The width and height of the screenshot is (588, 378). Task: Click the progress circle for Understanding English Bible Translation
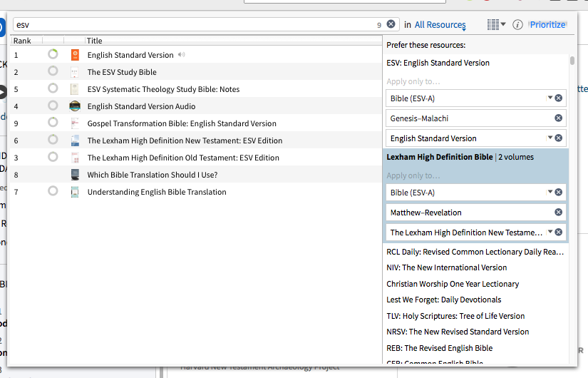53,191
